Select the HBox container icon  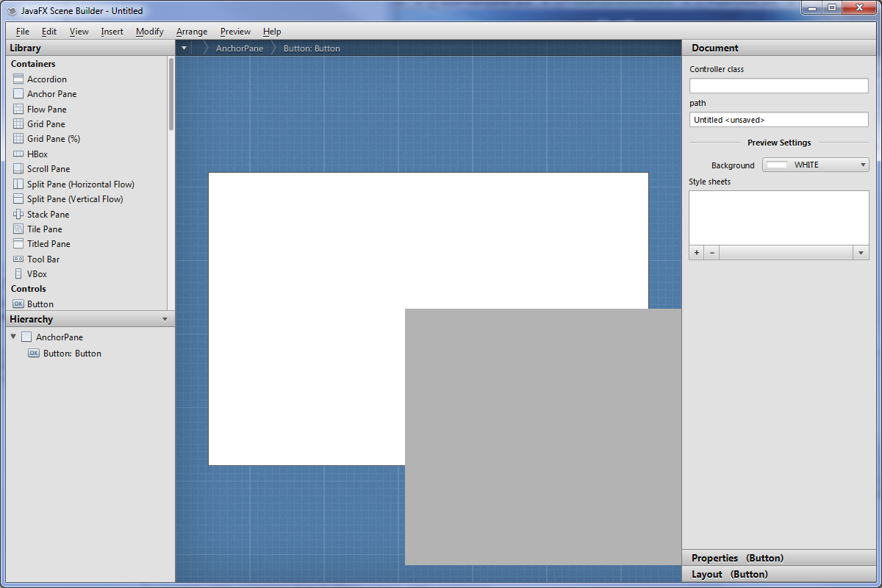(18, 154)
